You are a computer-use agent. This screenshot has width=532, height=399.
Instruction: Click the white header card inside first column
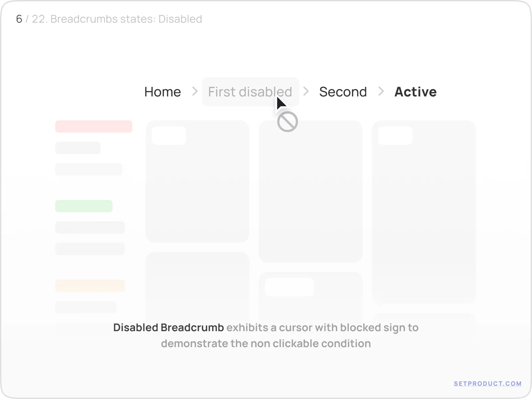pyautogui.click(x=169, y=135)
